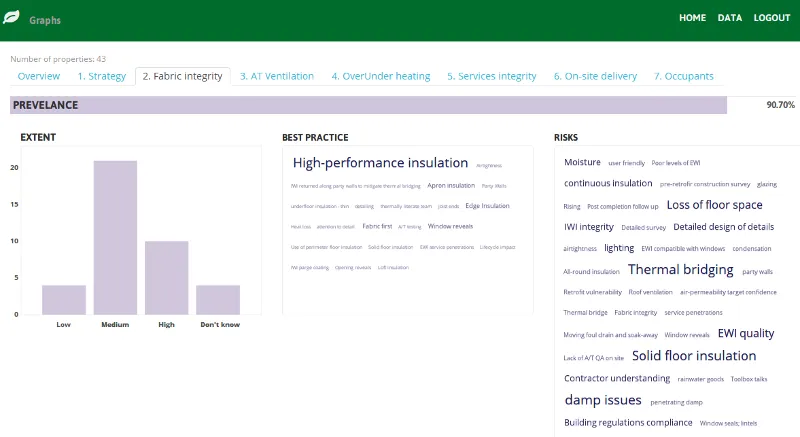This screenshot has height=437, width=800.
Task: Open the 6. On-site delivery tab
Action: pyautogui.click(x=595, y=76)
